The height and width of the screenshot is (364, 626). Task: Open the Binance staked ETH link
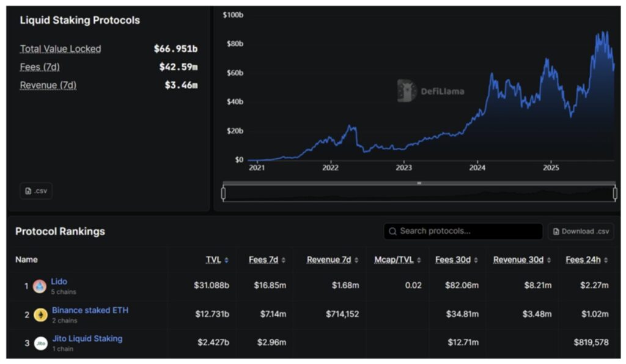[x=90, y=310]
